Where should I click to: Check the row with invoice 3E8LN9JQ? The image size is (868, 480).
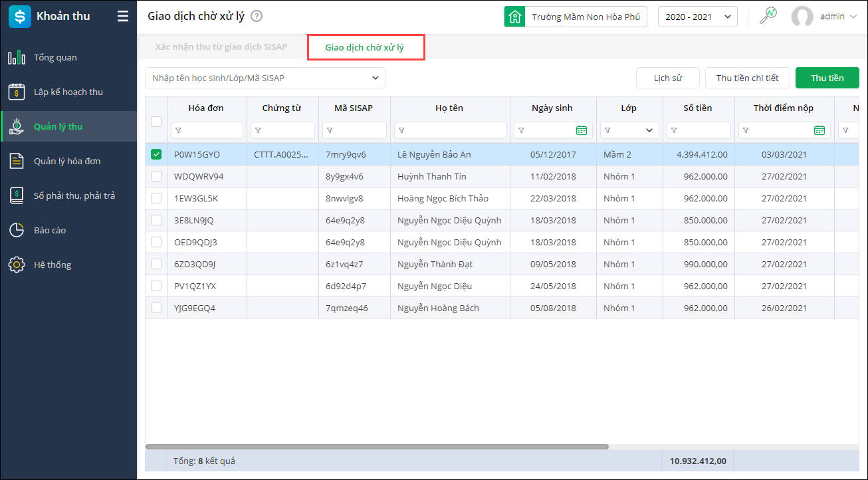pos(156,220)
